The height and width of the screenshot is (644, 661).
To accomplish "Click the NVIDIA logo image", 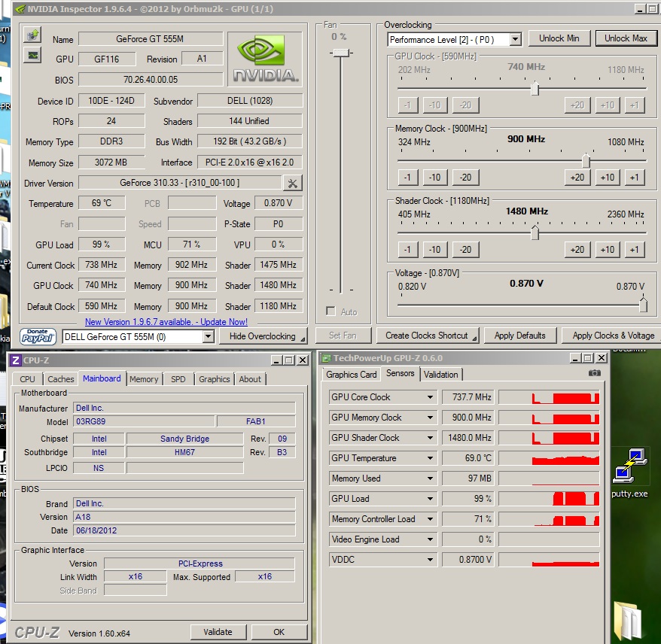I will pyautogui.click(x=265, y=59).
